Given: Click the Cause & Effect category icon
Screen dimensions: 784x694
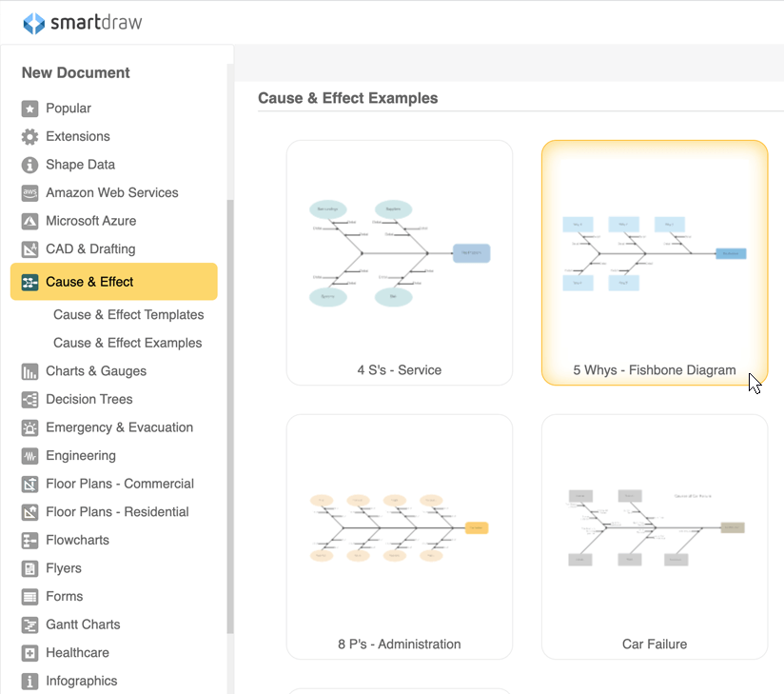Looking at the screenshot, I should [x=30, y=282].
